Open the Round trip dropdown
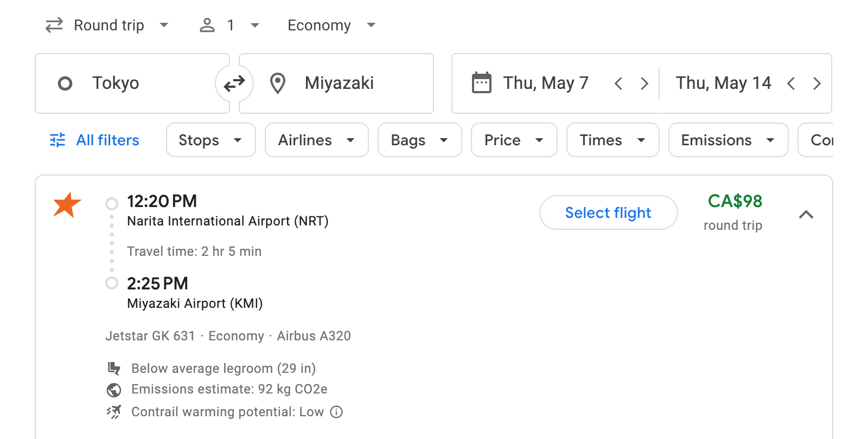This screenshot has width=868, height=439. click(x=108, y=25)
